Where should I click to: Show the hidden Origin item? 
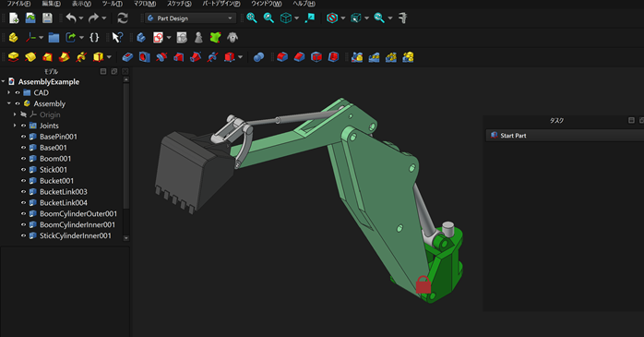tap(23, 114)
